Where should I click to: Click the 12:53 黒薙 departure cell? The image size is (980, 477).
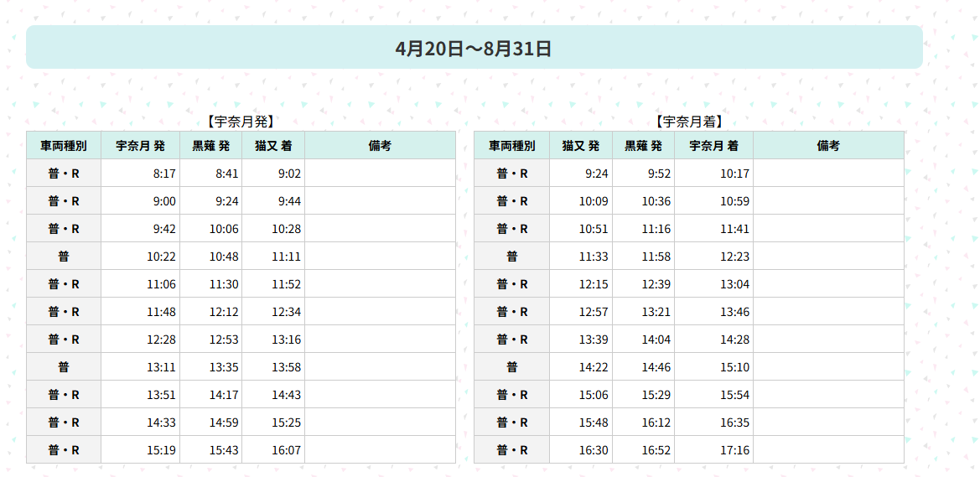(x=210, y=340)
